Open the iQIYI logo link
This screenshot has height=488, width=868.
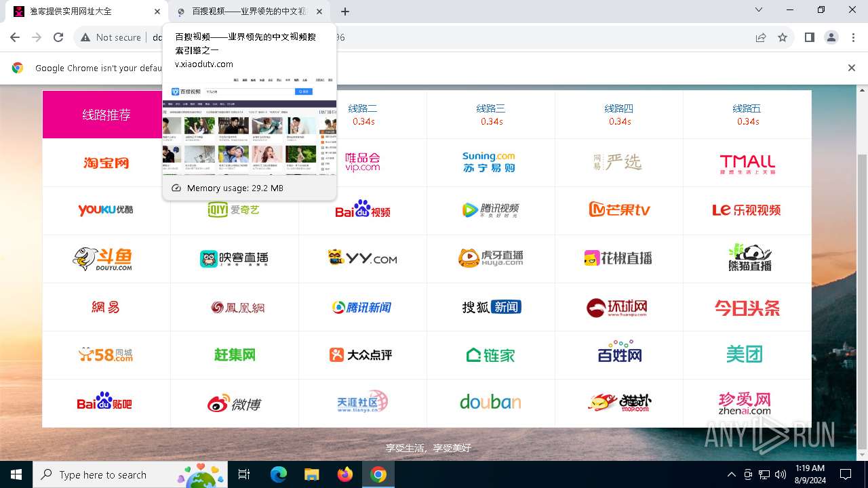pos(234,210)
